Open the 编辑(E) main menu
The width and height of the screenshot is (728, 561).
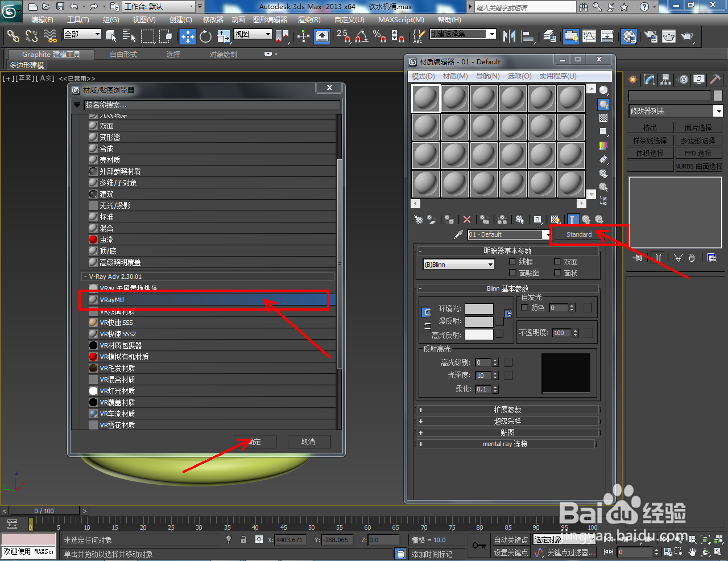pos(42,19)
